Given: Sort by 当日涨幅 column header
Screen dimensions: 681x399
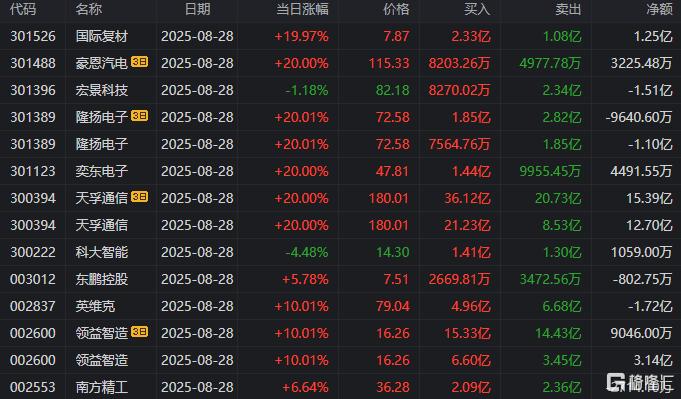Looking at the screenshot, I should point(303,9).
